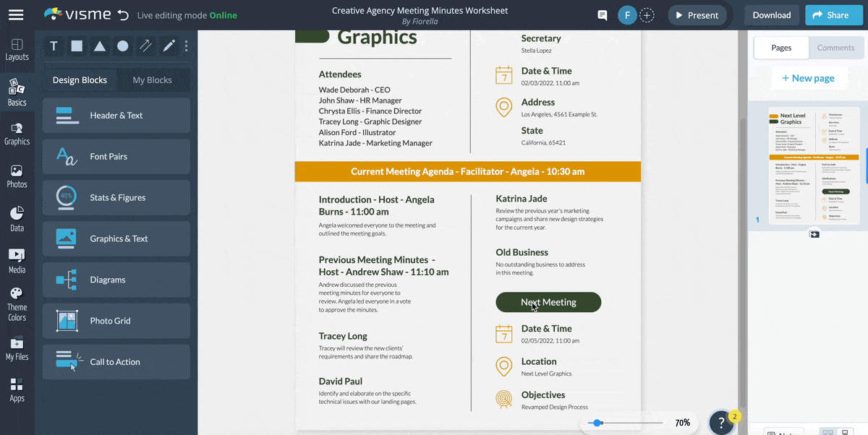Click the Share button
Screen dimensions: 868x435
coord(833,14)
